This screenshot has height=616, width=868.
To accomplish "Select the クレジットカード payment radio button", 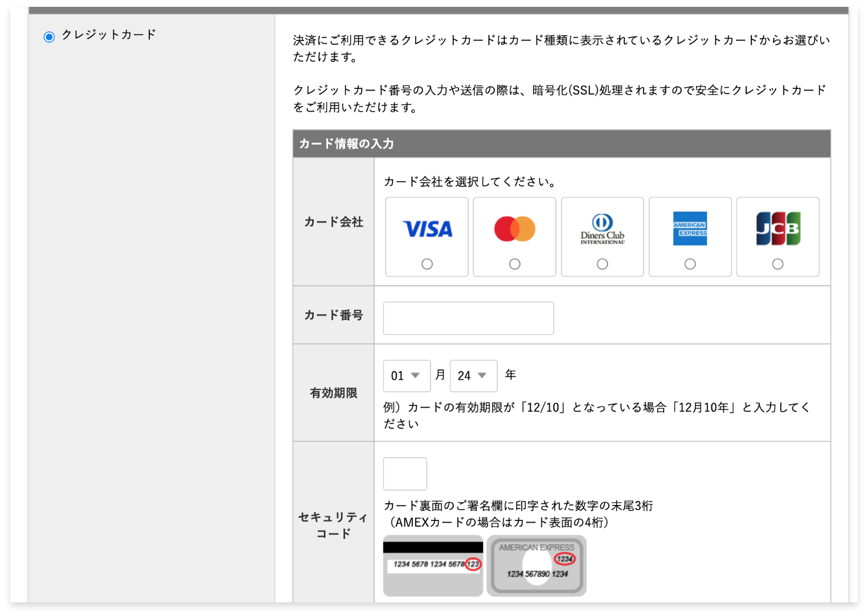I will [x=49, y=37].
